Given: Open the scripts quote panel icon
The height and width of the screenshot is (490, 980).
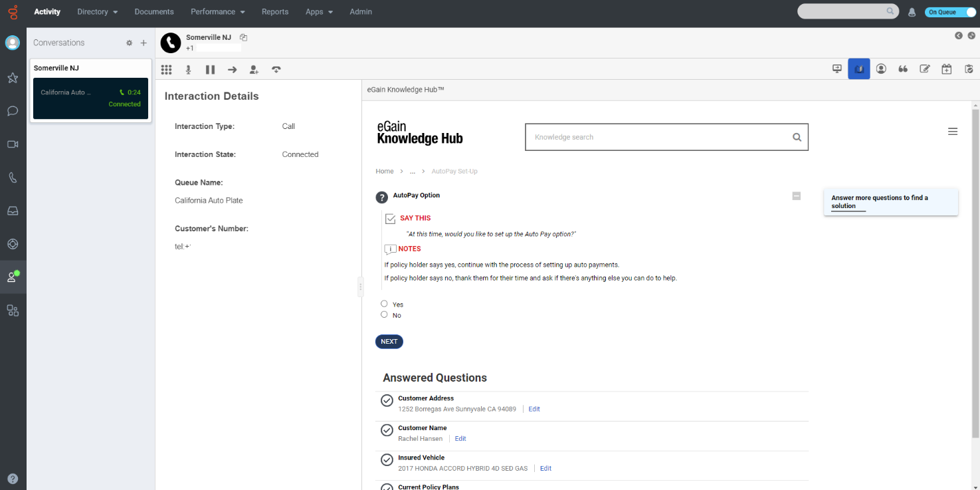Looking at the screenshot, I should [903, 68].
